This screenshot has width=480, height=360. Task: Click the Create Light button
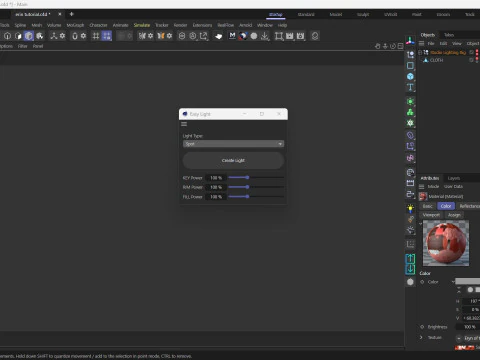(x=233, y=160)
